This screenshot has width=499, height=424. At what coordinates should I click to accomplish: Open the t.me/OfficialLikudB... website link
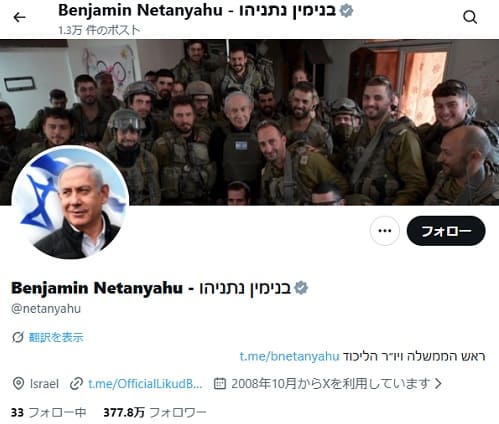click(x=145, y=384)
